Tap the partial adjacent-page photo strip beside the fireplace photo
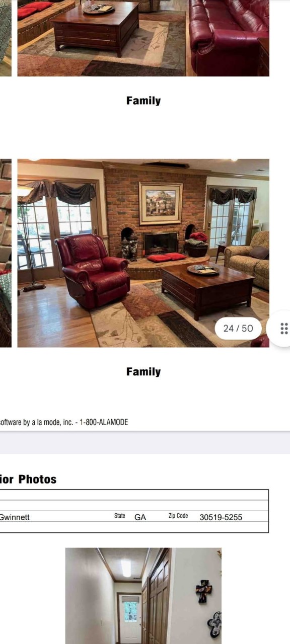 [x=6, y=253]
